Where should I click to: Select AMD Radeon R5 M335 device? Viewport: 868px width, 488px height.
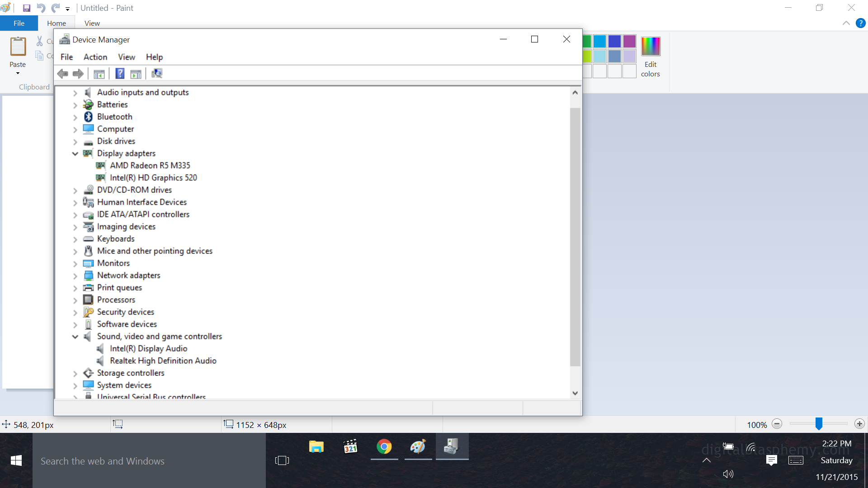(x=150, y=166)
